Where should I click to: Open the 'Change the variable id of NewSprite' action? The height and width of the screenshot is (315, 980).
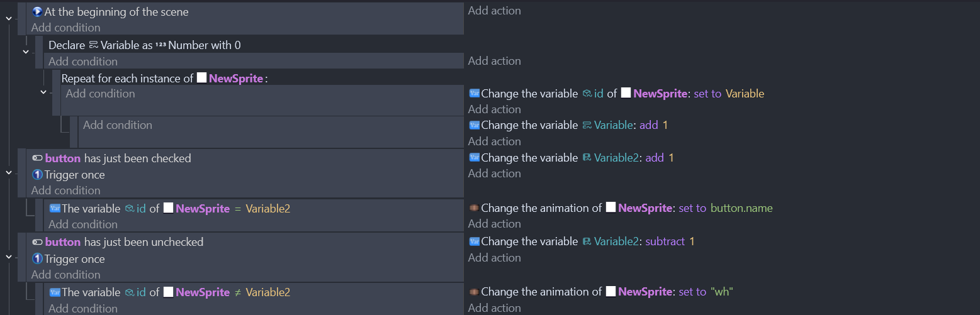click(x=616, y=94)
